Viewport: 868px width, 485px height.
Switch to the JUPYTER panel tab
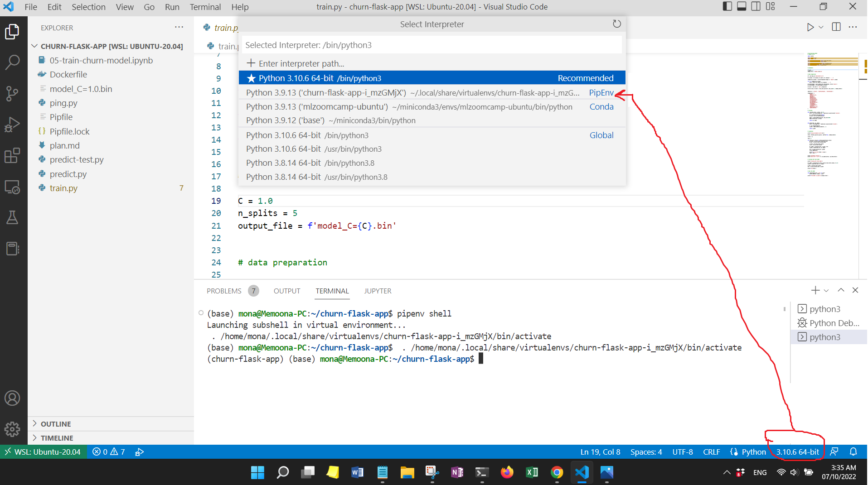point(378,291)
